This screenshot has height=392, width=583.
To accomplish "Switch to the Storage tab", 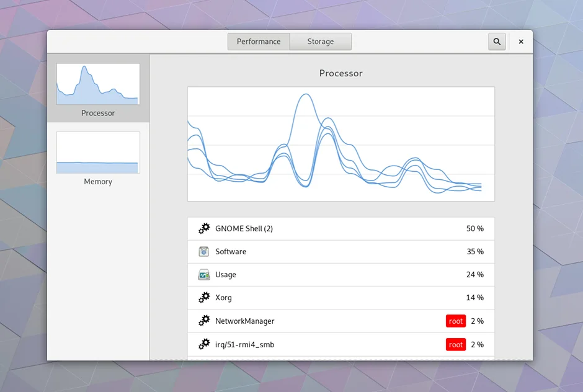I will [x=321, y=42].
